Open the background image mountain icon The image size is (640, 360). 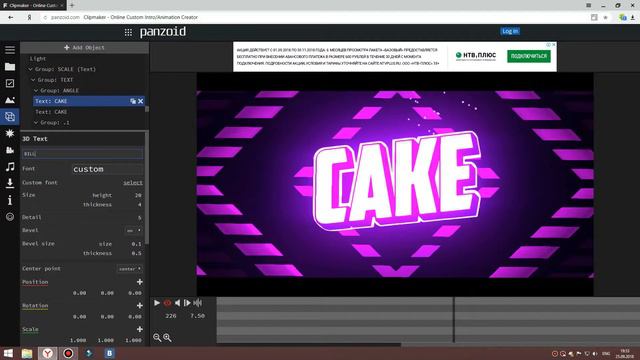(x=10, y=100)
